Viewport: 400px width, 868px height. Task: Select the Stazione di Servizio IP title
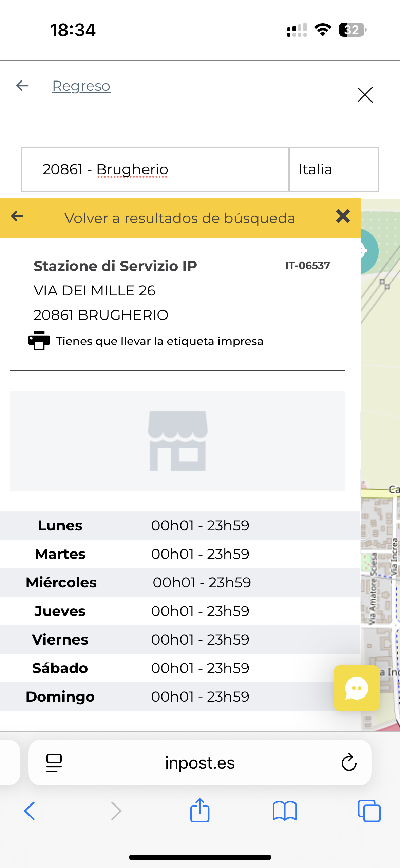tap(115, 266)
